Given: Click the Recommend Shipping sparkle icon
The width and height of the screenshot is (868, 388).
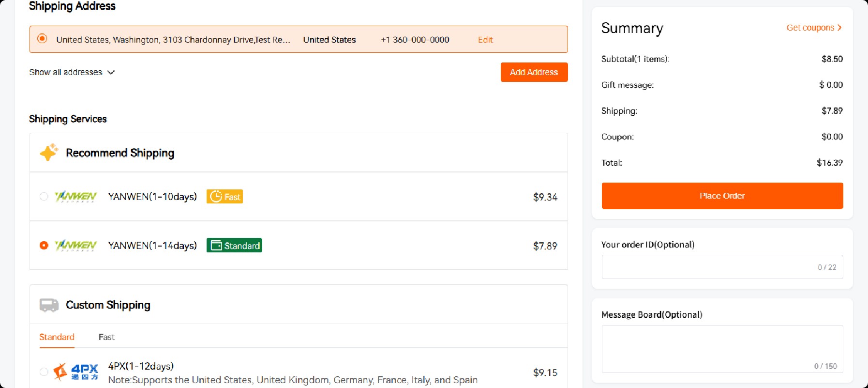Looking at the screenshot, I should [49, 152].
